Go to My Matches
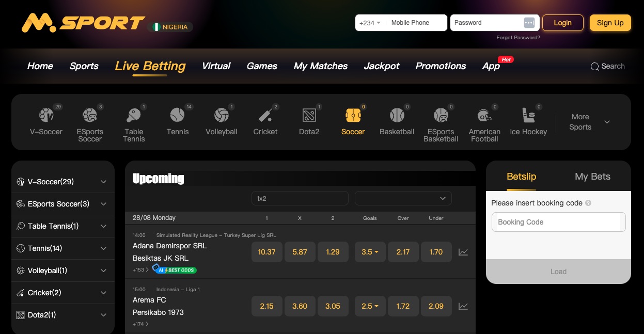 point(321,66)
